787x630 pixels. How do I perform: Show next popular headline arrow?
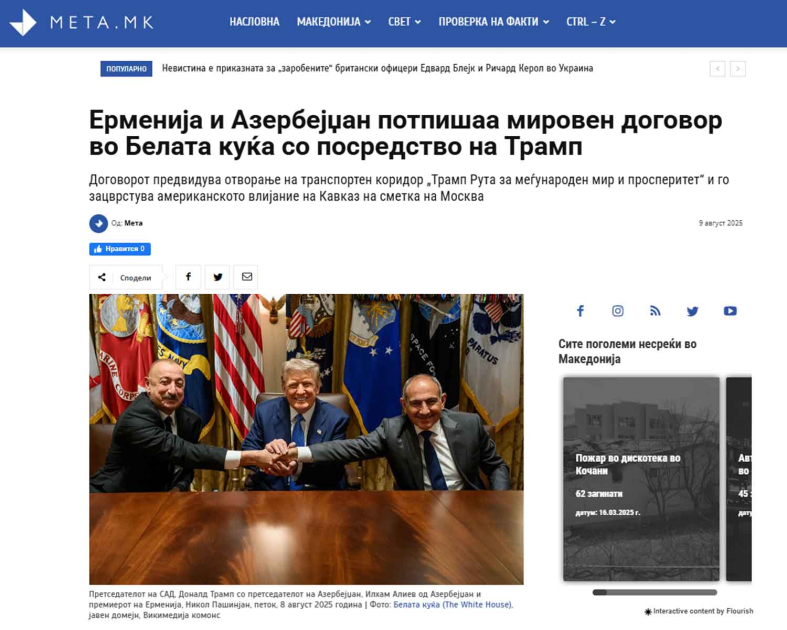click(x=738, y=69)
